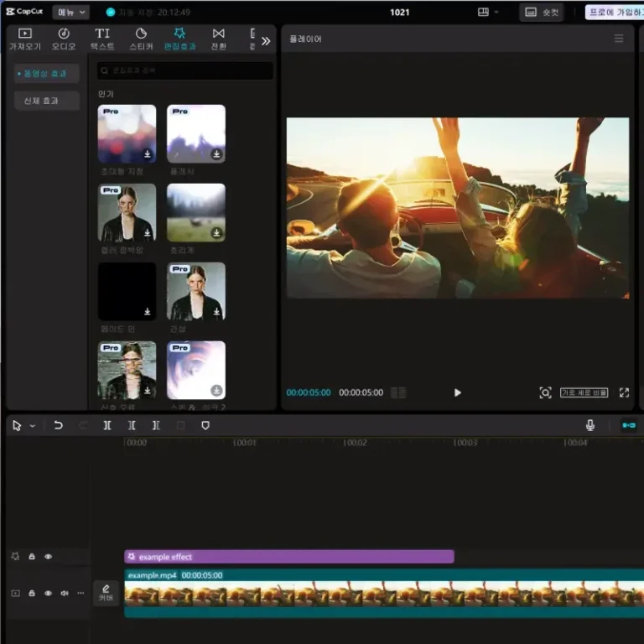
Task: Delete left of playhead trim tool
Action: pos(132,425)
